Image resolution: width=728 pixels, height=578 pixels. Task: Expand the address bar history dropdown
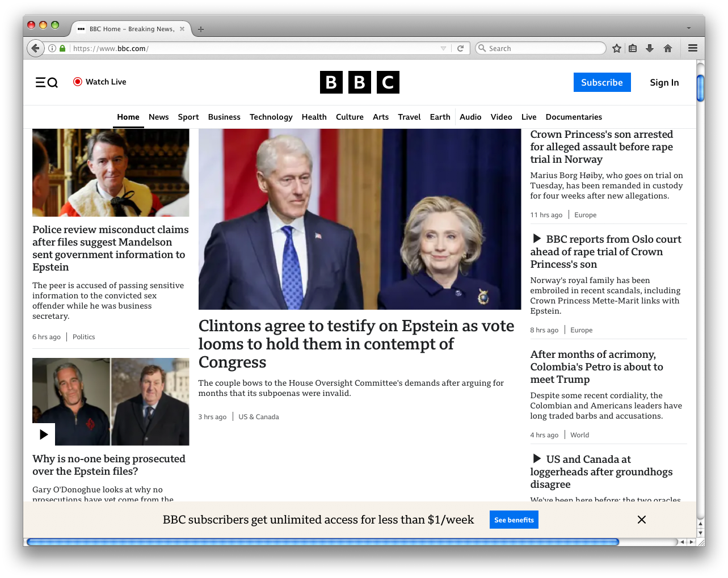444,48
